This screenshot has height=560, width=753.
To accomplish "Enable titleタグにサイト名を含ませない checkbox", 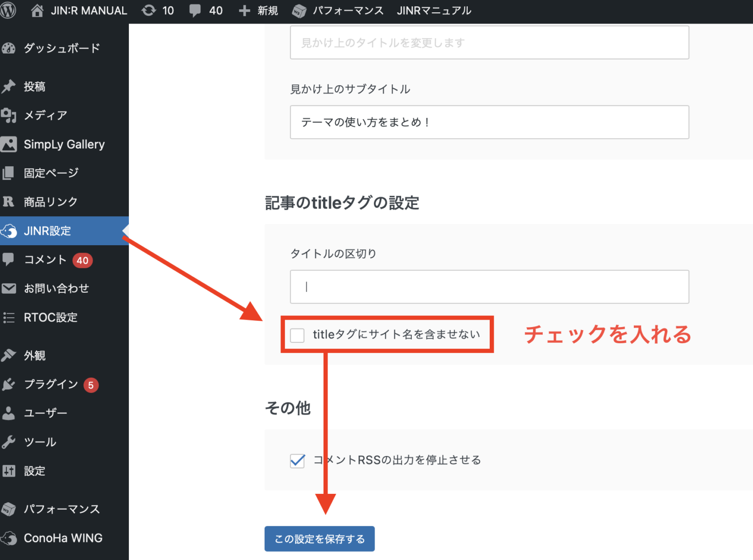I will click(298, 335).
